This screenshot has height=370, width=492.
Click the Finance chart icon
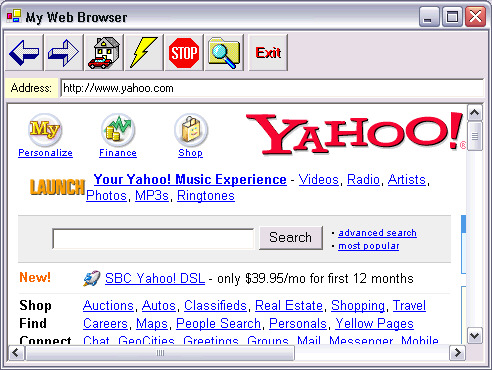(x=118, y=130)
